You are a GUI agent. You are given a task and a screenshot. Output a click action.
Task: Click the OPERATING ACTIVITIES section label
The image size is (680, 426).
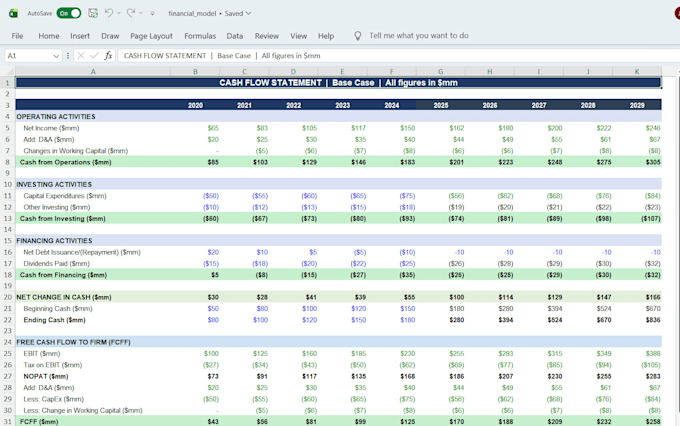coord(56,117)
